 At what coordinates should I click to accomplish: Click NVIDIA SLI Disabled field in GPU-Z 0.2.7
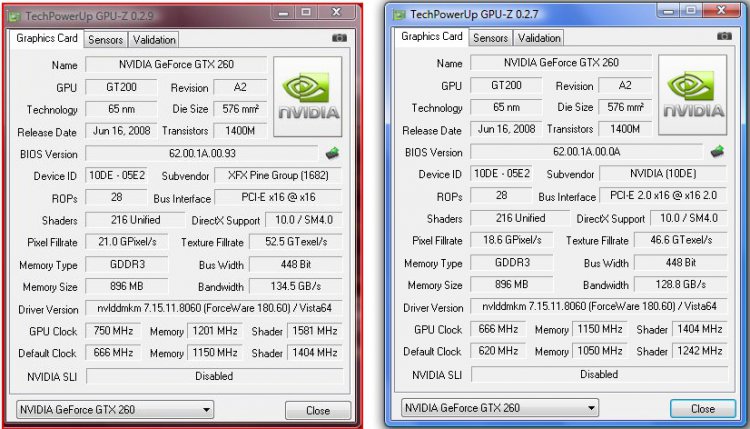599,374
